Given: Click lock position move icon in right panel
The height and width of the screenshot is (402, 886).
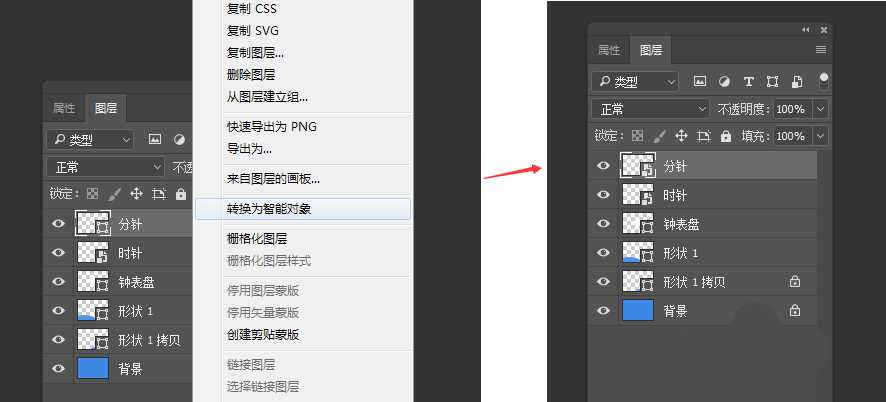Looking at the screenshot, I should pos(681,135).
